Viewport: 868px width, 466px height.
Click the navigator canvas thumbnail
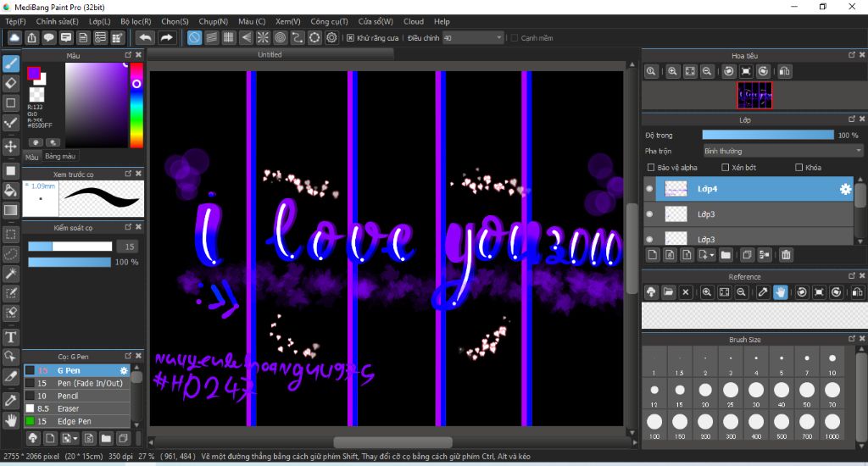click(754, 95)
